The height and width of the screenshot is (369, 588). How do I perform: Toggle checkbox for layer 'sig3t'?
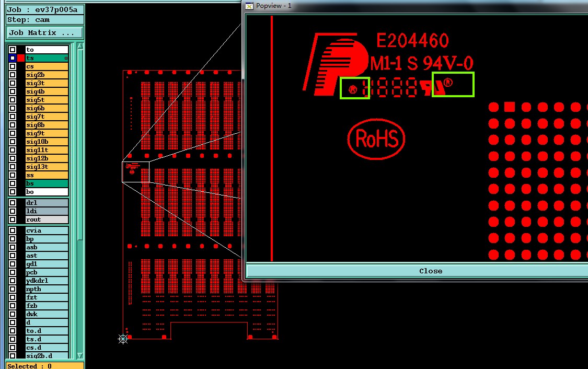[x=13, y=83]
